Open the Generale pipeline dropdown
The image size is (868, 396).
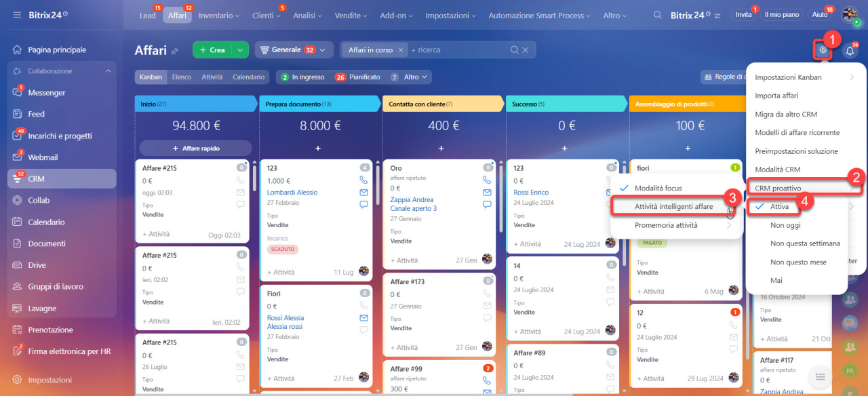coord(294,49)
